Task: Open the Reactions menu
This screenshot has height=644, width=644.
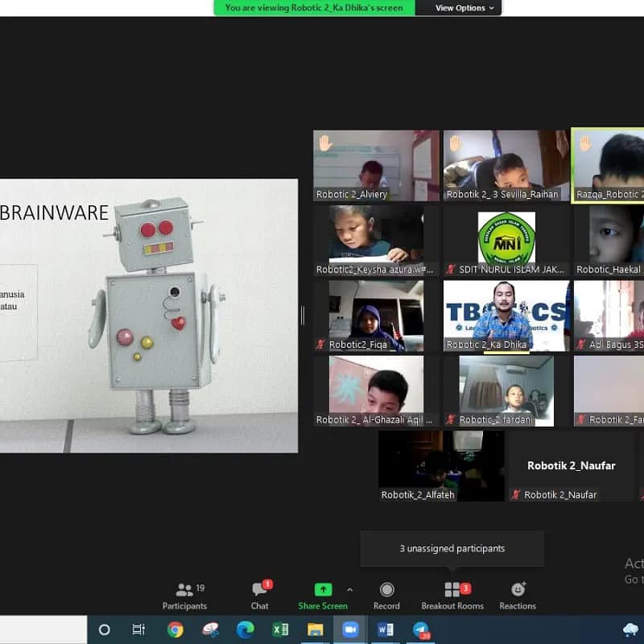Action: (x=518, y=597)
